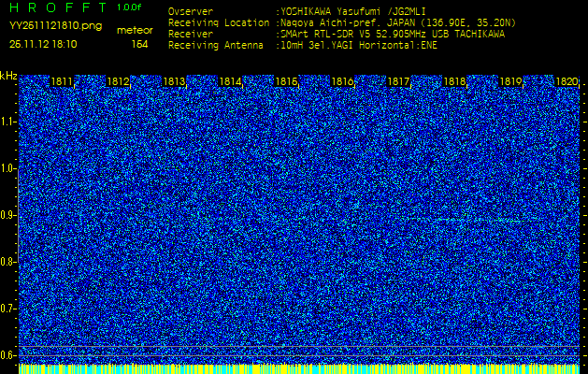Click the 1819 time marker

[x=510, y=81]
